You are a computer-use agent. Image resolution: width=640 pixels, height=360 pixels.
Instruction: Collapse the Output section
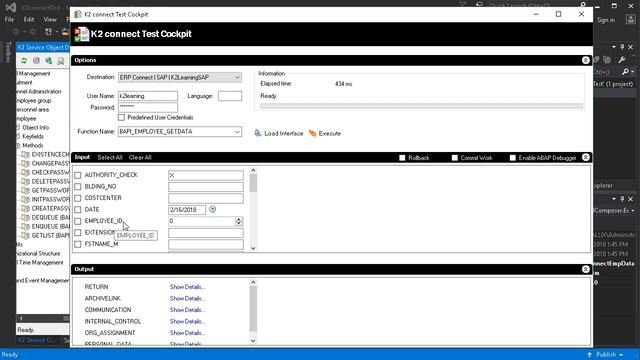(x=586, y=269)
